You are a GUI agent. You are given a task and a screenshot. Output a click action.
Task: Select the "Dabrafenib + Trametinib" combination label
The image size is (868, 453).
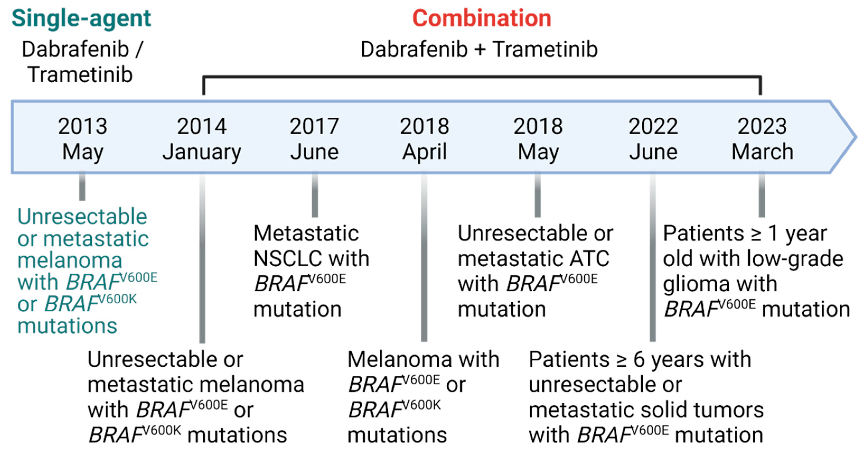click(479, 50)
